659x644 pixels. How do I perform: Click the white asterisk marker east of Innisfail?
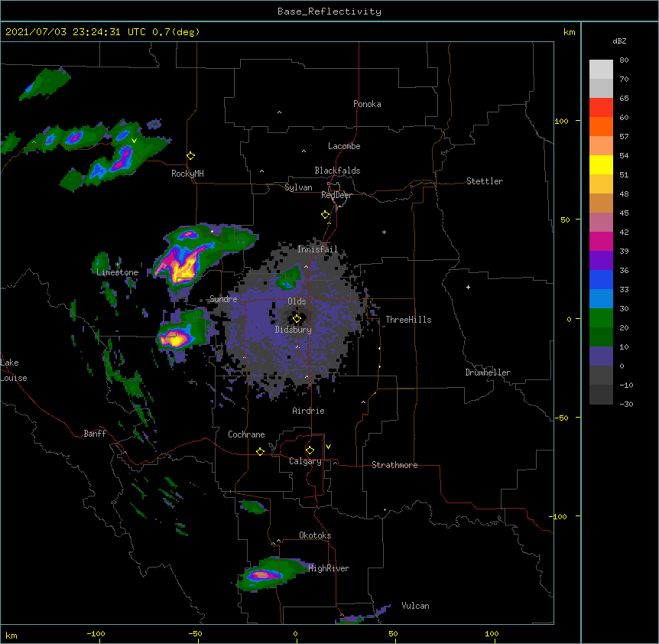pos(384,232)
